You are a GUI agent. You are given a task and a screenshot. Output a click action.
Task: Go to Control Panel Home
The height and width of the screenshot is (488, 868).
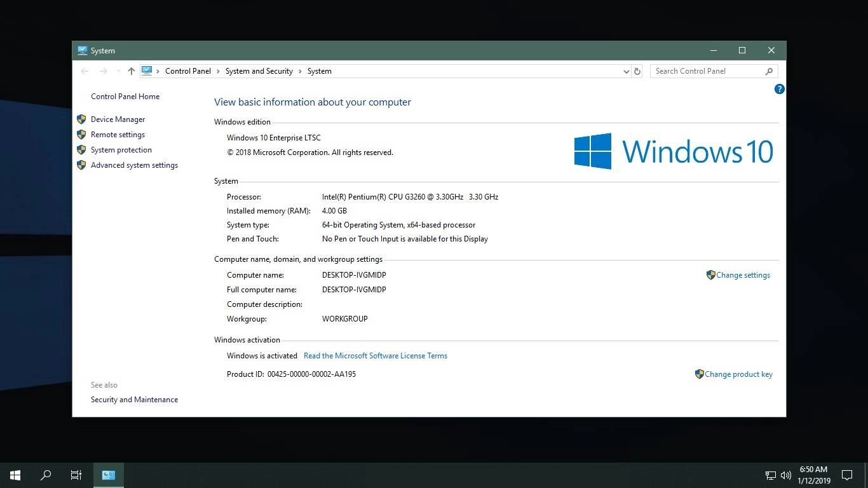[x=125, y=97]
